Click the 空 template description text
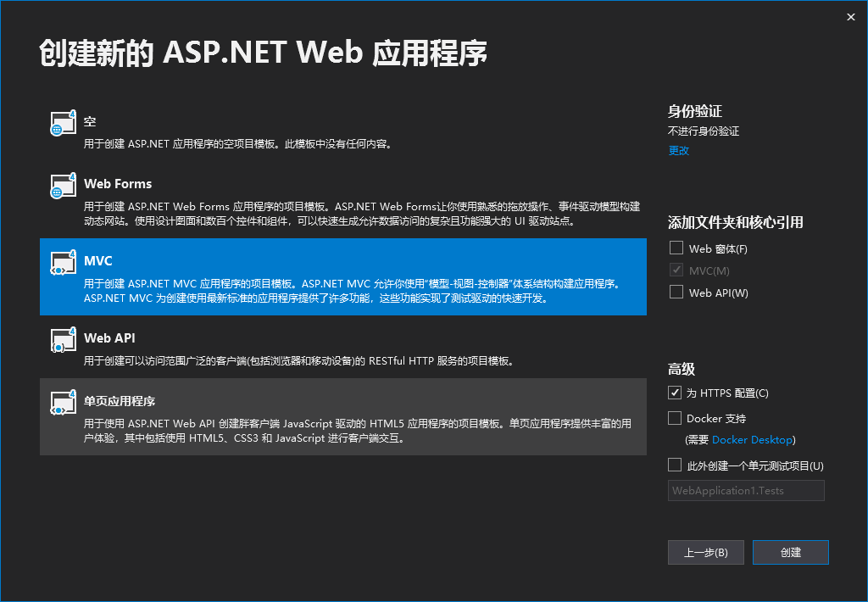This screenshot has height=602, width=868. pos(239,144)
